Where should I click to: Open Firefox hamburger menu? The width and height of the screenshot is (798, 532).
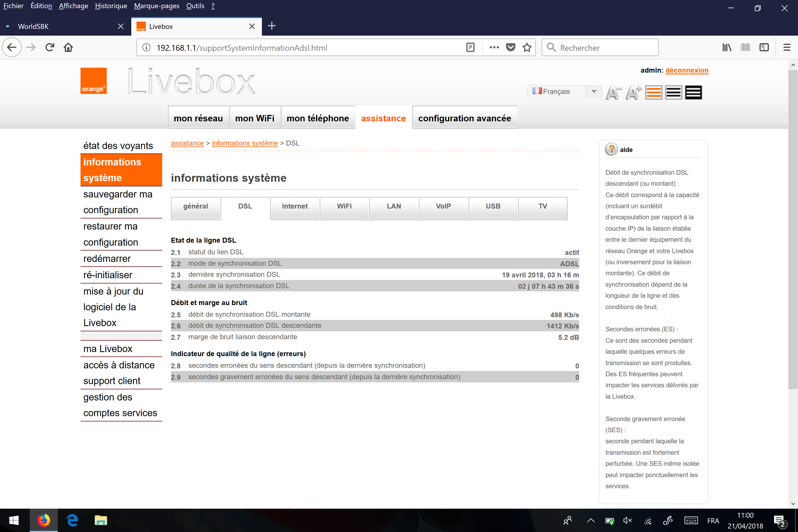coord(787,48)
